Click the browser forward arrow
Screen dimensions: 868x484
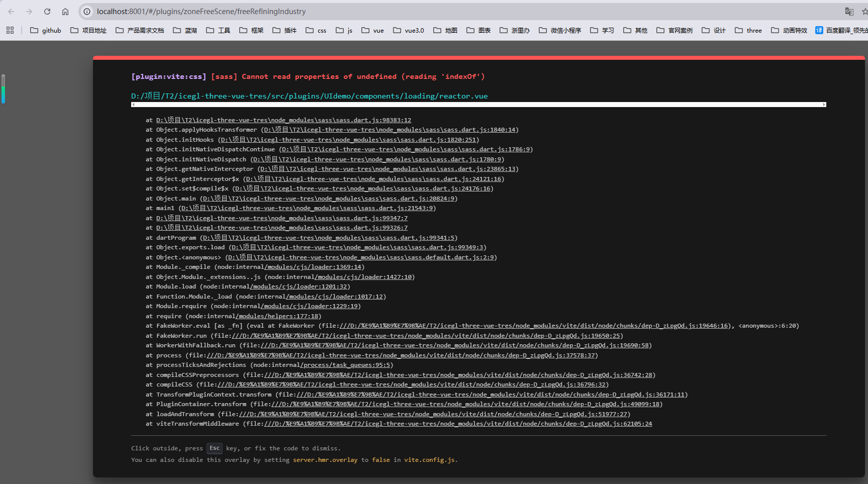(29, 12)
